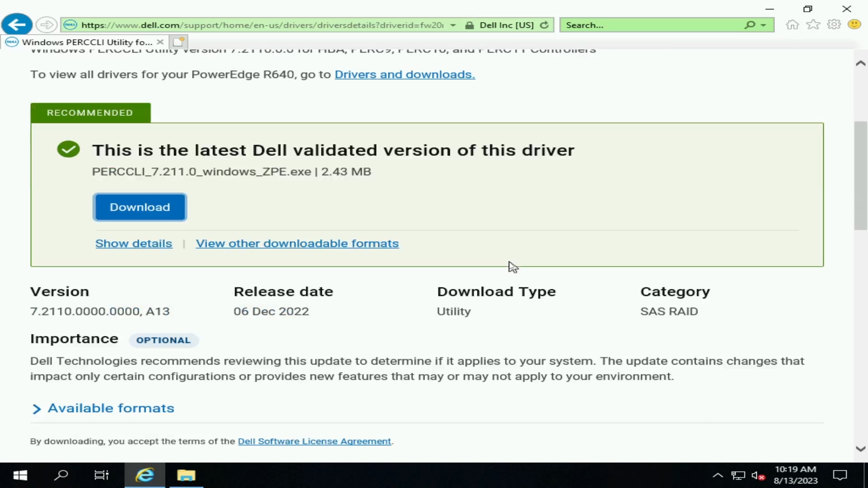Click the back navigation arrow icon
The image size is (868, 488).
point(17,25)
